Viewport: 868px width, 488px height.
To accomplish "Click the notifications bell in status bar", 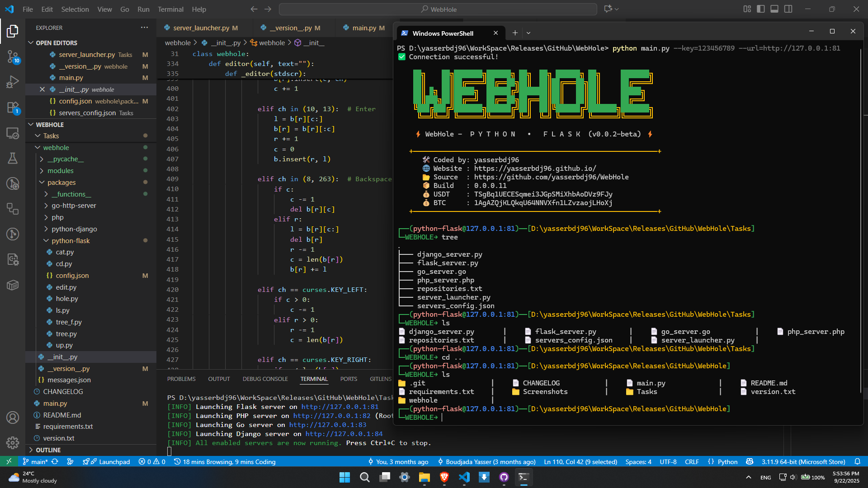I will click(x=857, y=462).
